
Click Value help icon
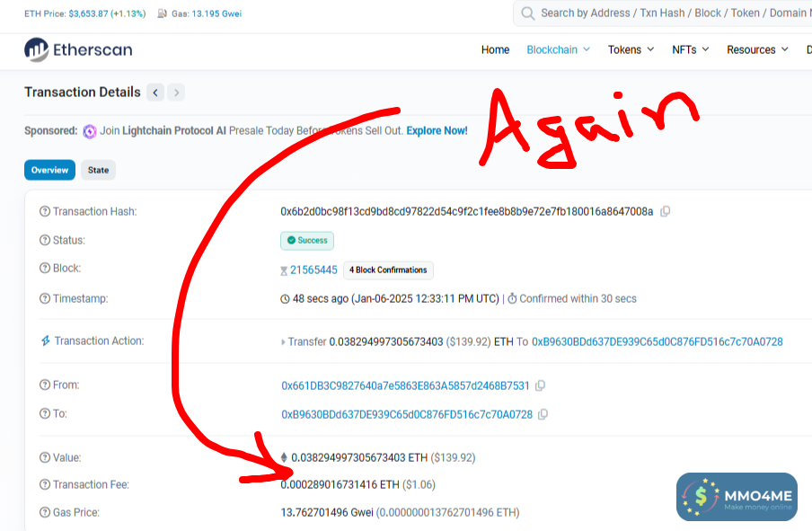[x=45, y=458]
